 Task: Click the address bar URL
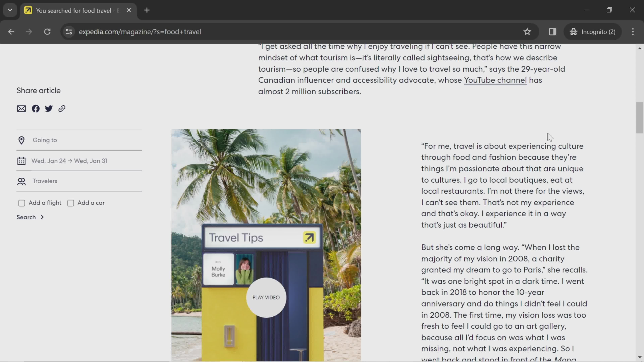point(140,32)
